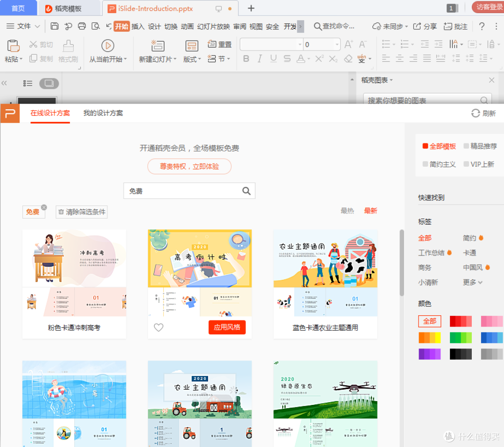Start slideshow from current slide

point(108,46)
